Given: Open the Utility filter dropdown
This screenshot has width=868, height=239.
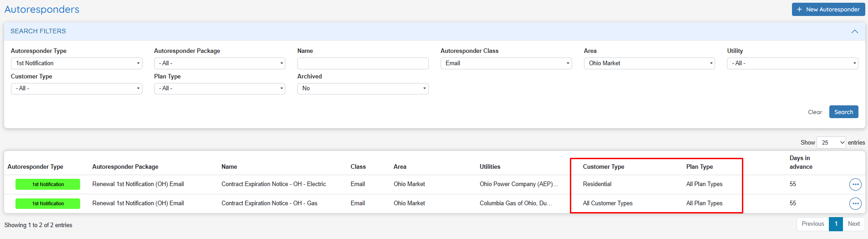Looking at the screenshot, I should click(792, 63).
